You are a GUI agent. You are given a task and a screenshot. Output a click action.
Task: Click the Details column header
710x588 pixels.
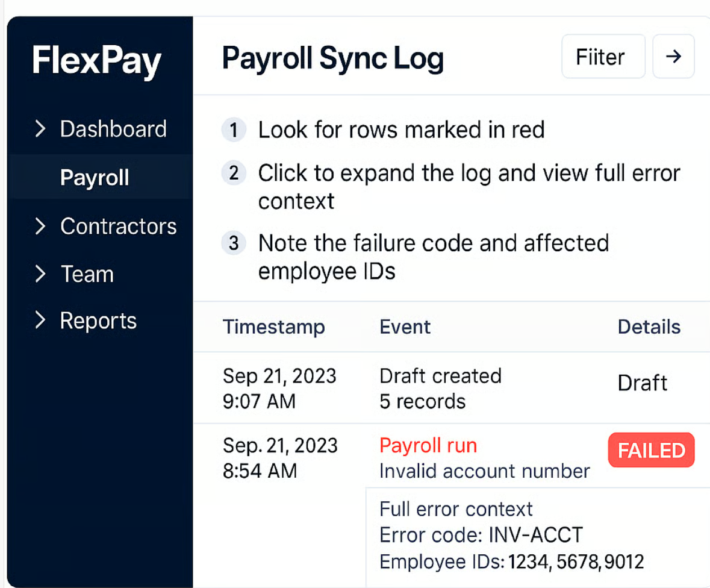pos(649,327)
